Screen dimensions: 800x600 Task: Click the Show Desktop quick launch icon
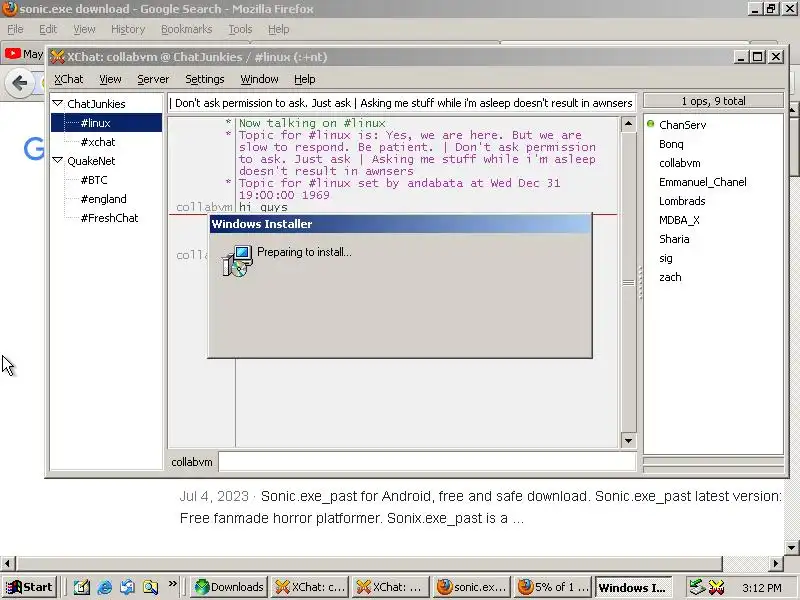[x=82, y=587]
